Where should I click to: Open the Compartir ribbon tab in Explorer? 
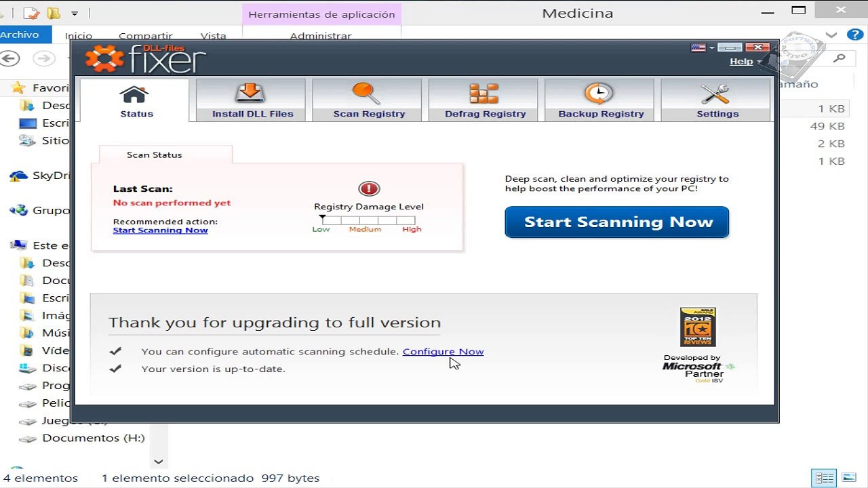click(146, 36)
